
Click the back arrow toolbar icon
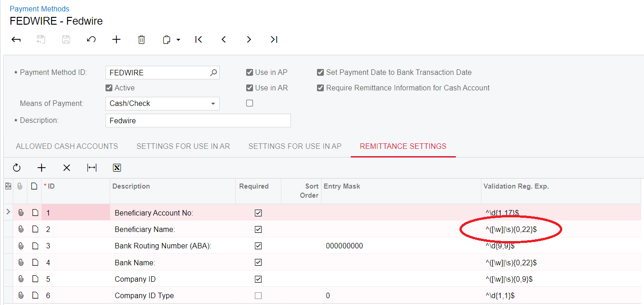pyautogui.click(x=16, y=40)
